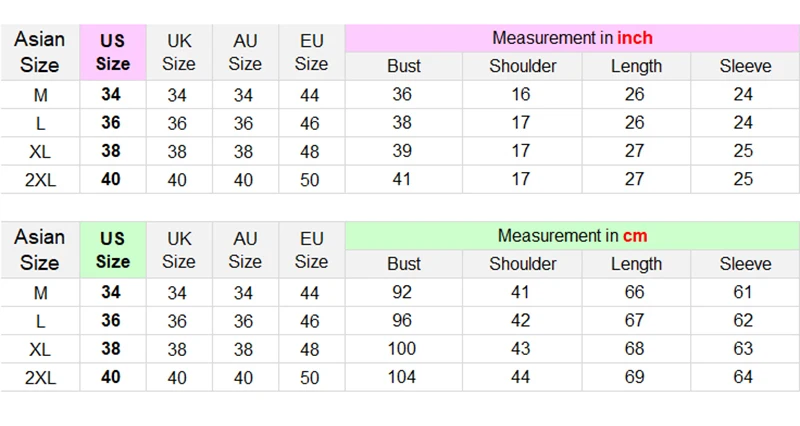Click the M shoulder value 16 in inches
800x426 pixels.
click(522, 96)
